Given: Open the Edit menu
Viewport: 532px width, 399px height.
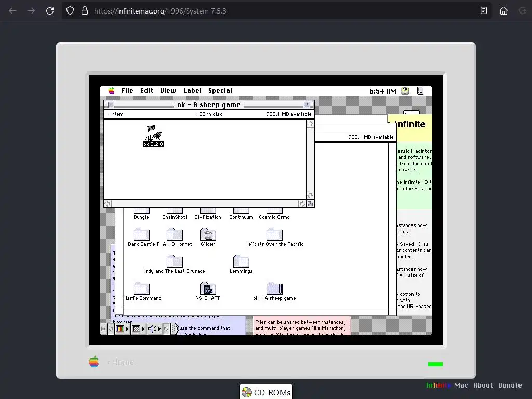Looking at the screenshot, I should click(x=147, y=90).
